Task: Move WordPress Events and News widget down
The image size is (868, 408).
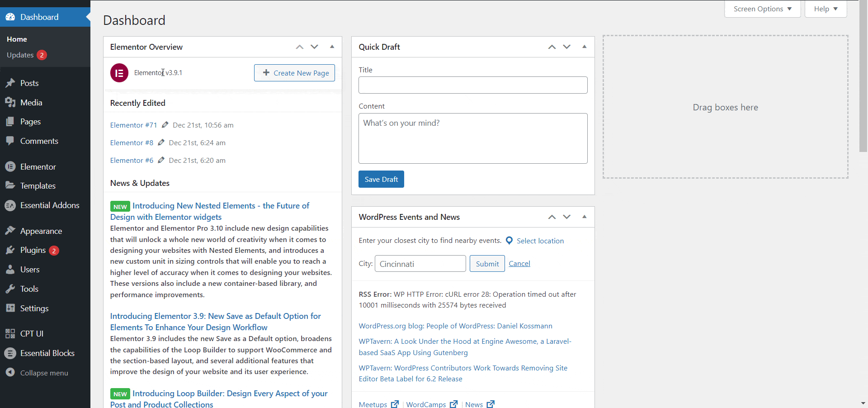Action: pyautogui.click(x=567, y=217)
